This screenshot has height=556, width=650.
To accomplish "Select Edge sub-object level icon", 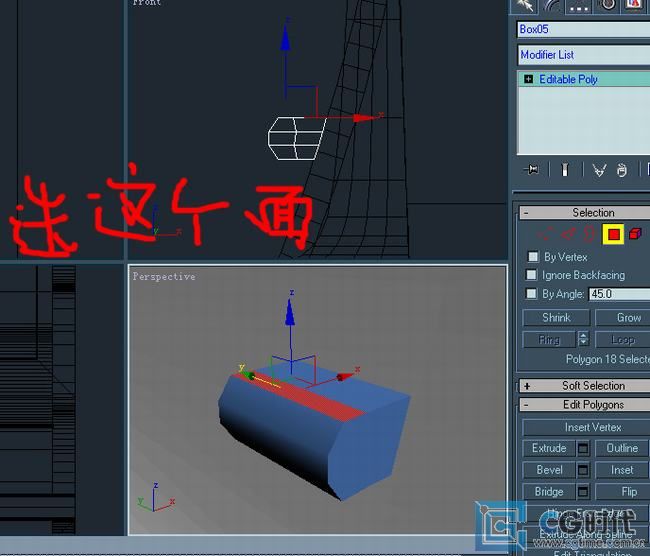I will [568, 234].
